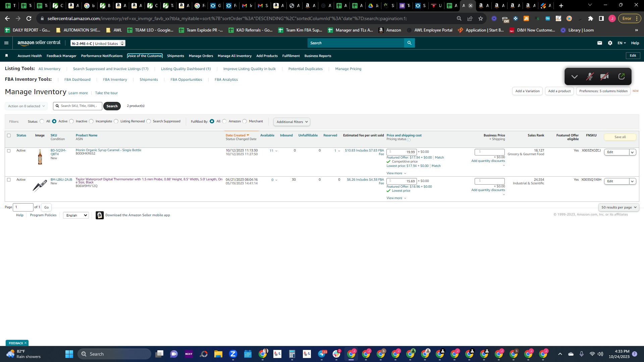Image resolution: width=644 pixels, height=362 pixels.
Task: Select Fulfilled By Amazon radio button
Action: click(x=224, y=121)
